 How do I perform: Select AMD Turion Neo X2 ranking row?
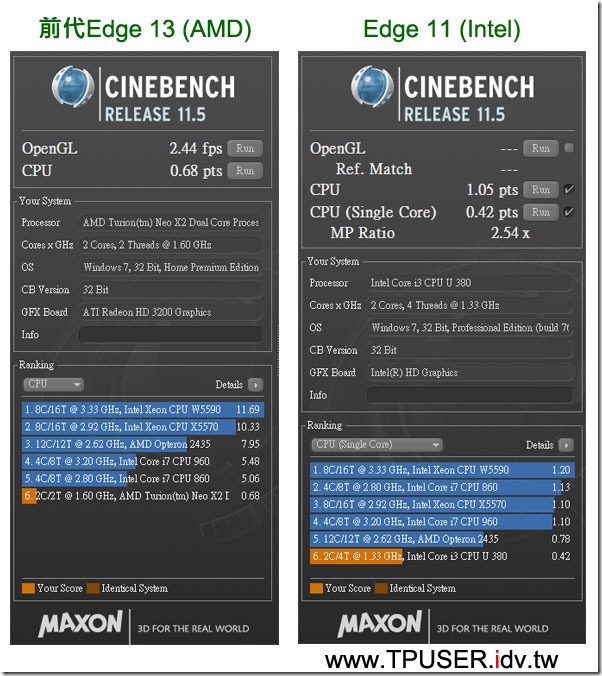[x=143, y=496]
